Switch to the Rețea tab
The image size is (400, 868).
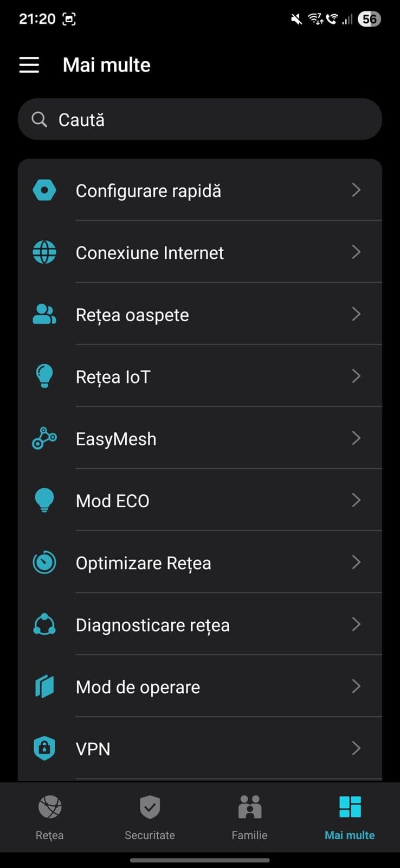[50, 818]
